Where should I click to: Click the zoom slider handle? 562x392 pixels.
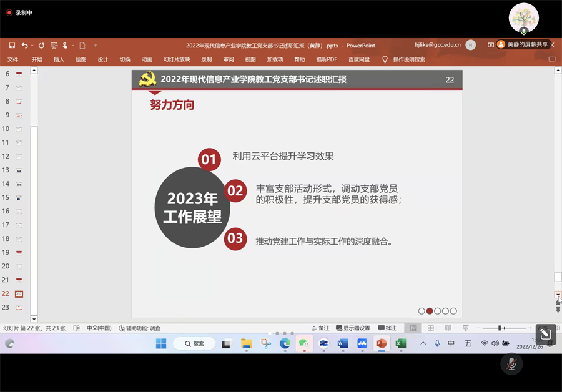(501, 328)
